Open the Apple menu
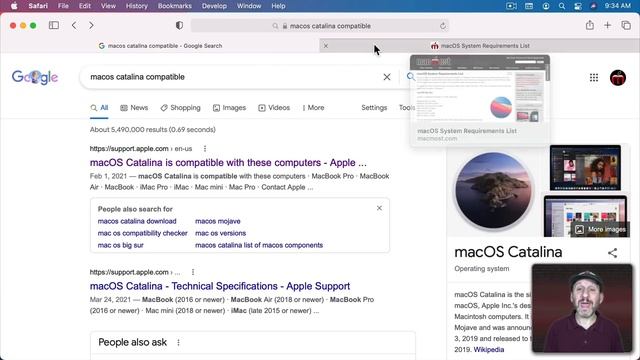This screenshot has width=640, height=360. pyautogui.click(x=14, y=6)
